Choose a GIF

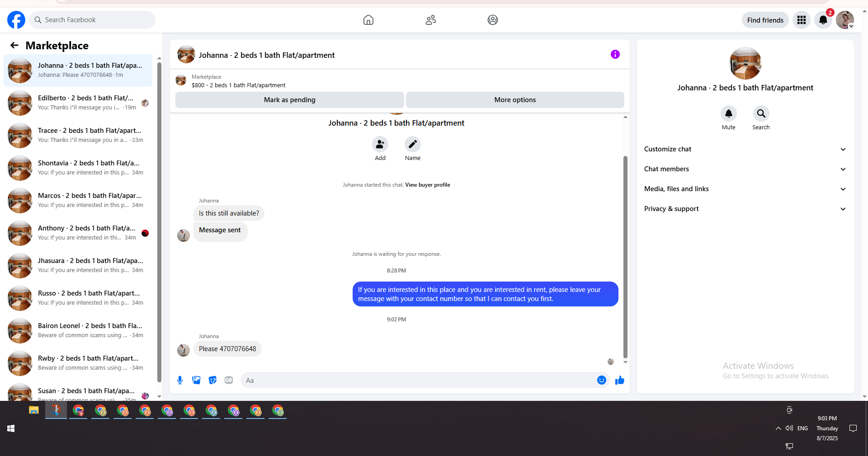229,380
